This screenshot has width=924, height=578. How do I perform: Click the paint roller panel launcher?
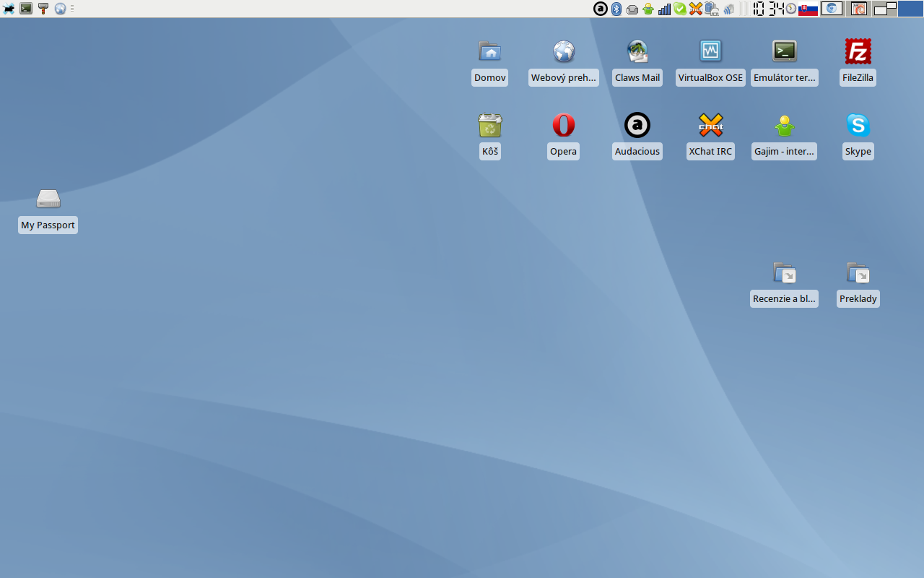pyautogui.click(x=43, y=9)
